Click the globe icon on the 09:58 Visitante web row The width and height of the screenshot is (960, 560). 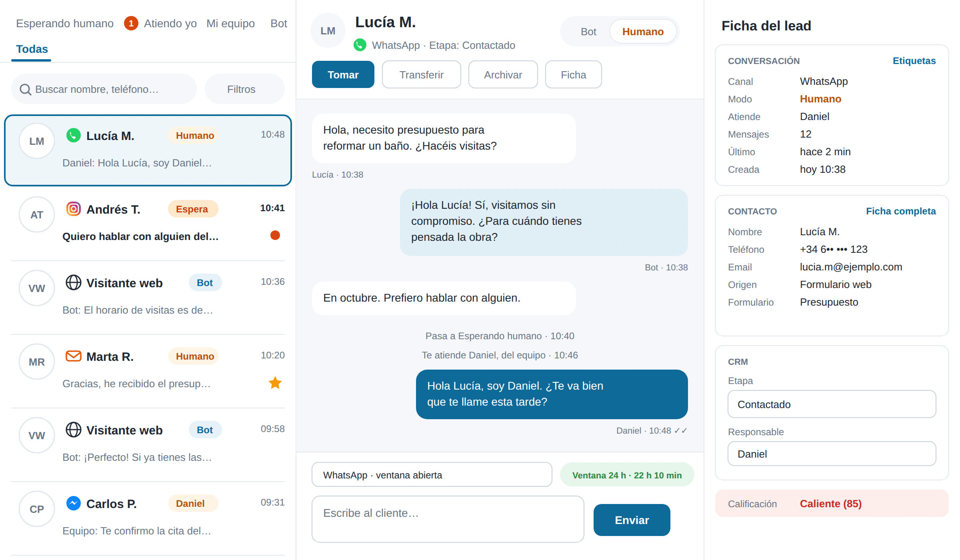[x=74, y=430]
